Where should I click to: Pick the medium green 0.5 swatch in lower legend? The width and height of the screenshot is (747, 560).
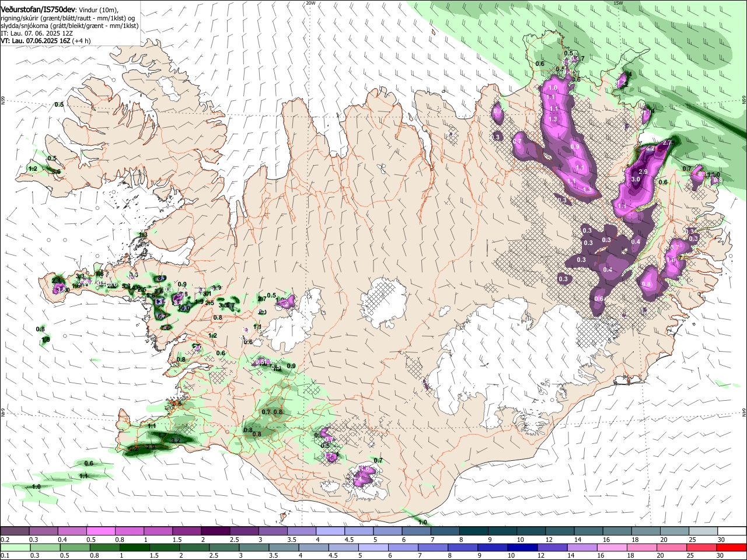pyautogui.click(x=74, y=548)
